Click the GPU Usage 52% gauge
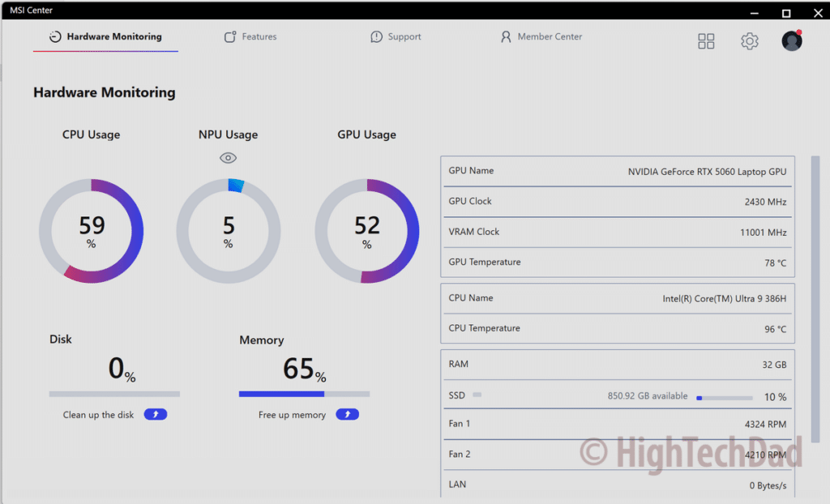This screenshot has width=830, height=504. click(x=367, y=231)
